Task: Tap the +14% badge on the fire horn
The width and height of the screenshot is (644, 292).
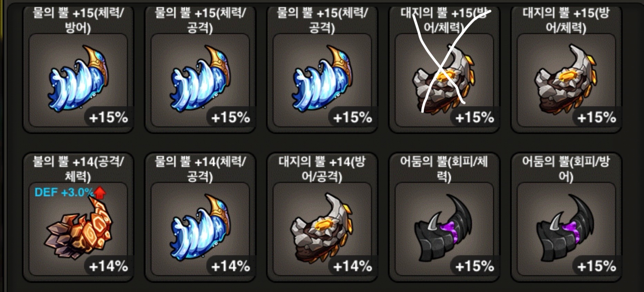Action: pyautogui.click(x=108, y=266)
